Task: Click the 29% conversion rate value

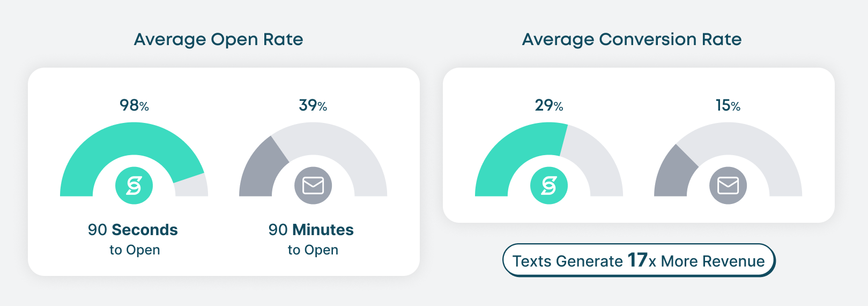Action: point(549,105)
